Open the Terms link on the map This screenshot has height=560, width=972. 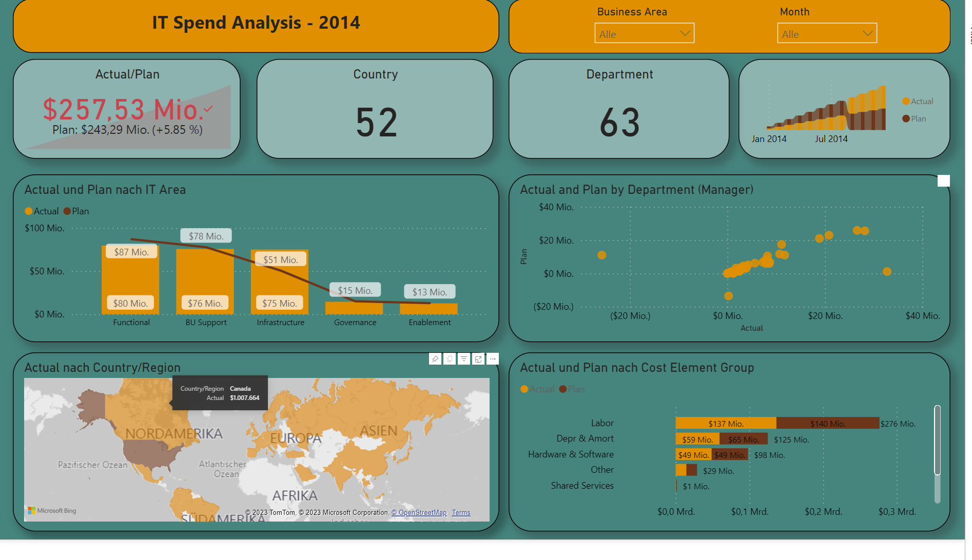(461, 512)
